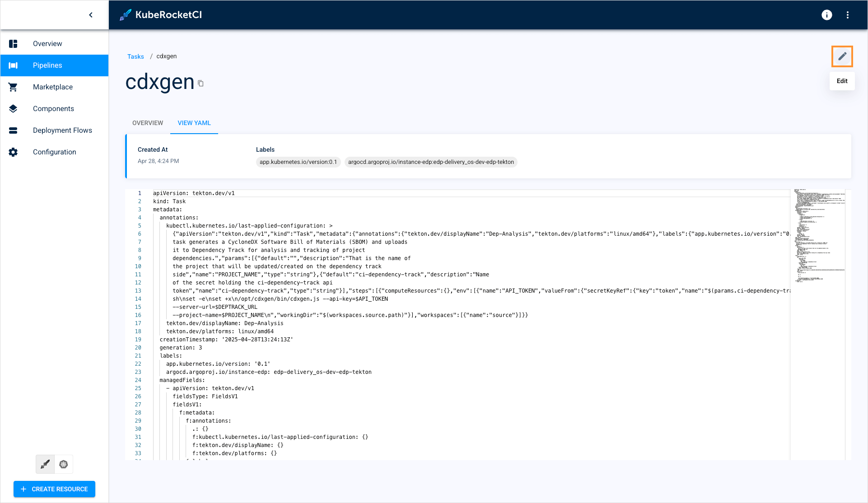Click the argocd.argoproj.io instance-edp label chip
This screenshot has width=868, height=503.
431,162
